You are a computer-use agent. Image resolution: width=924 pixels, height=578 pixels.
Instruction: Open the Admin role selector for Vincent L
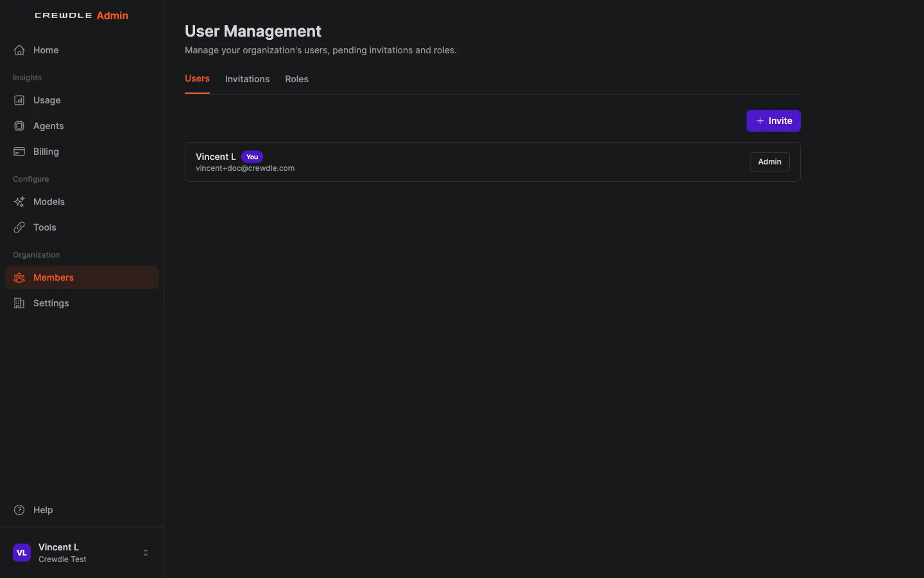(x=769, y=162)
